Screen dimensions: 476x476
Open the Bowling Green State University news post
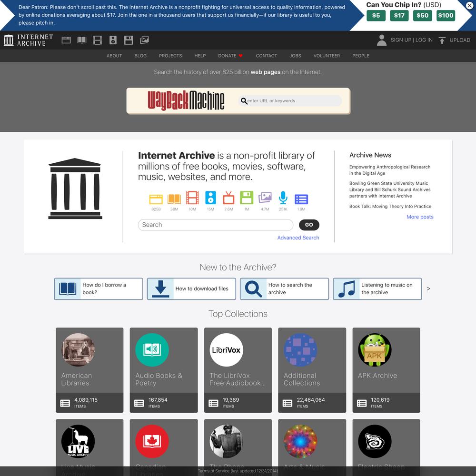coord(390,190)
